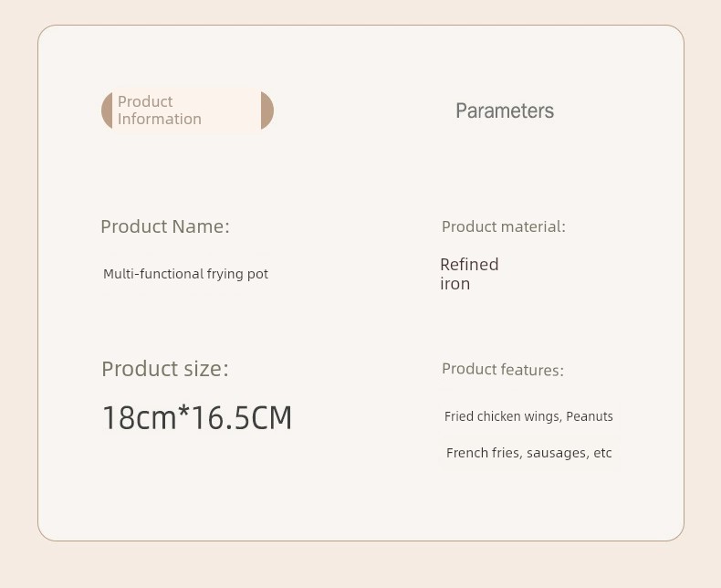Click the word Product in badge
This screenshot has height=588, width=721.
(x=145, y=101)
